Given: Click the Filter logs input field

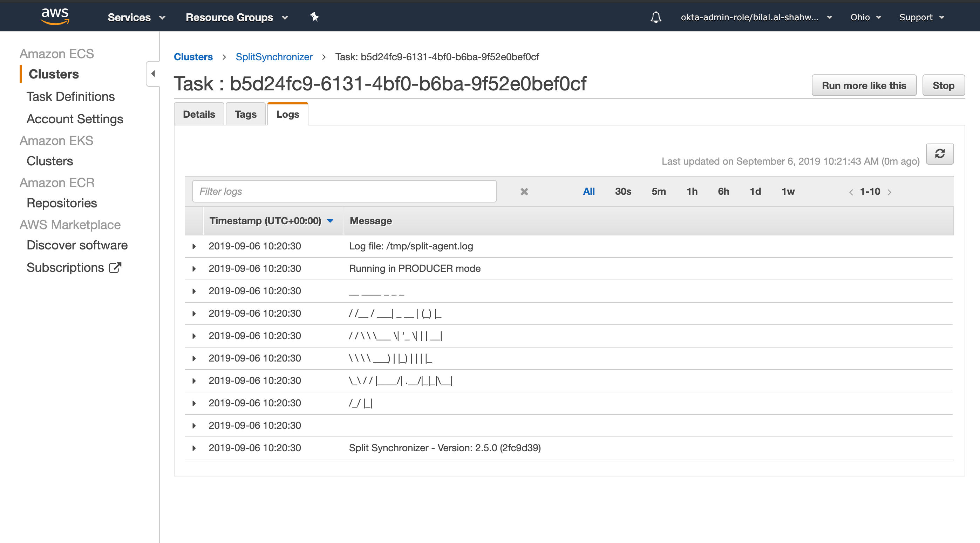Looking at the screenshot, I should point(344,192).
